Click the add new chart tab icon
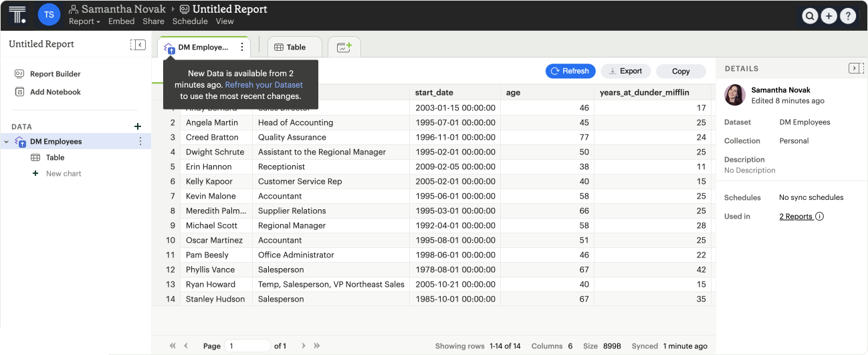This screenshot has height=355, width=868. click(x=344, y=47)
